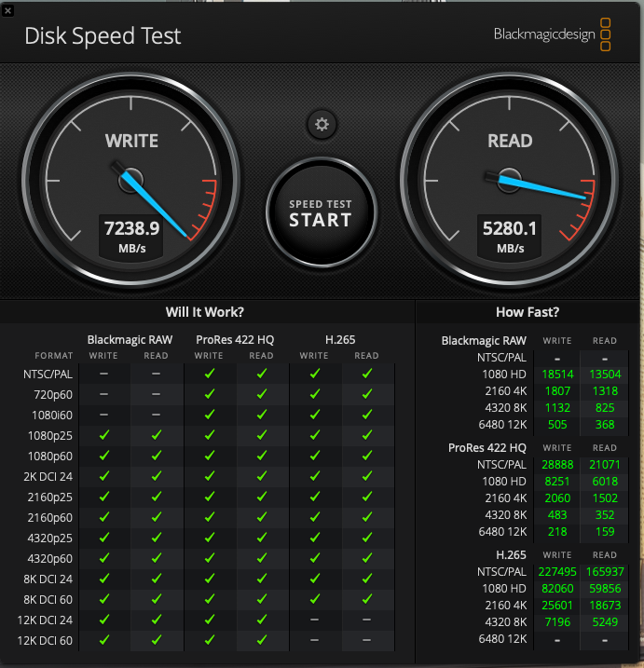Click the NTSC/PAL row label in Will It Work

[48, 375]
